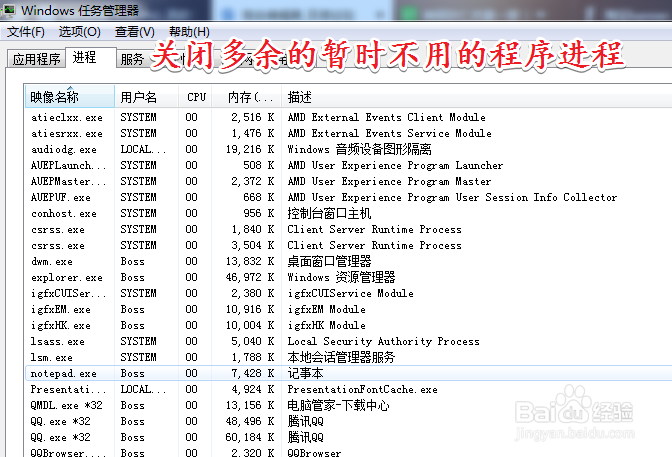Select the atieclxx.exe process row
The width and height of the screenshot is (672, 457).
[x=348, y=117]
